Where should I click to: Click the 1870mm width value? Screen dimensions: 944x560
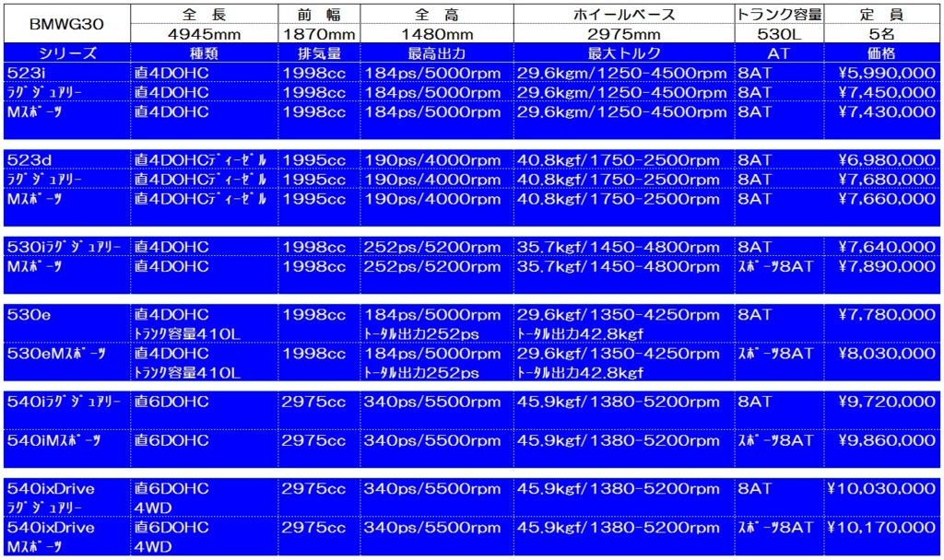point(319,34)
